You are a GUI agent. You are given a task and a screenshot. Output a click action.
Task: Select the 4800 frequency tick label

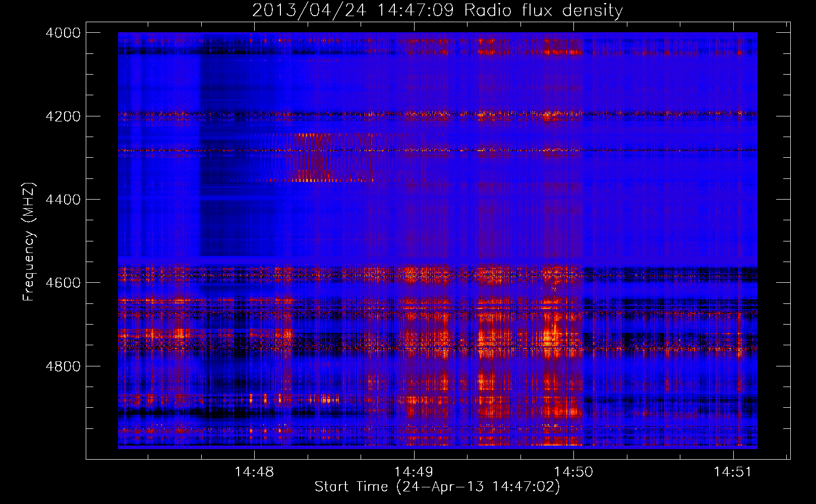click(x=63, y=366)
